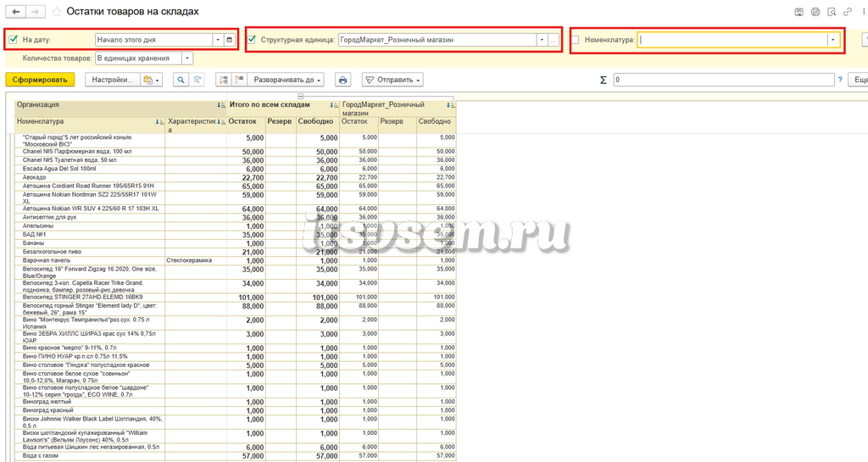Open report variant icon next to Настройки
The image size is (868, 462).
click(151, 80)
